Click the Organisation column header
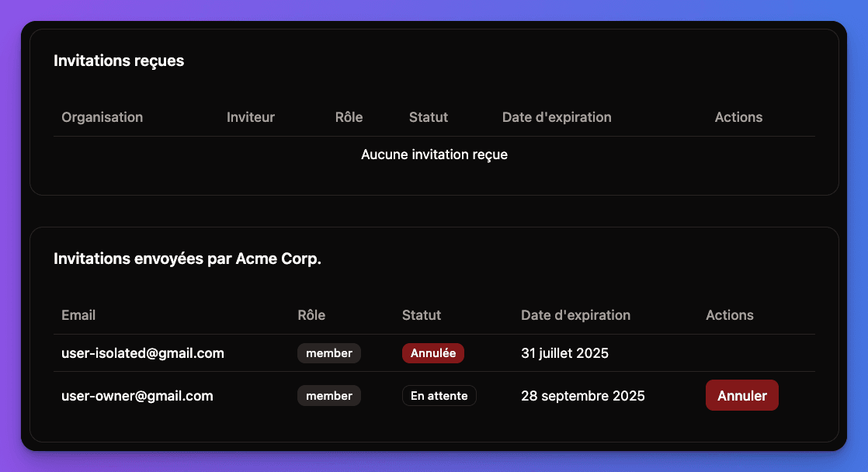Screen dimensions: 868x472 click(102, 117)
